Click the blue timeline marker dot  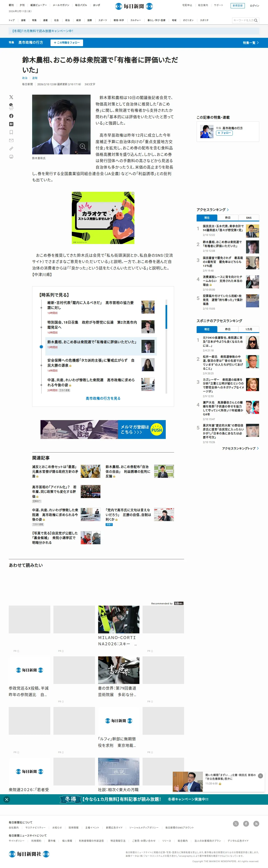pos(41,346)
